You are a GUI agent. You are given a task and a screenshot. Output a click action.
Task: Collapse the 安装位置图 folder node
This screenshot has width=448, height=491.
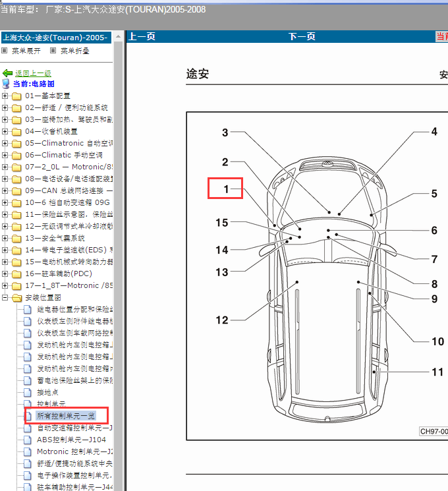5,298
